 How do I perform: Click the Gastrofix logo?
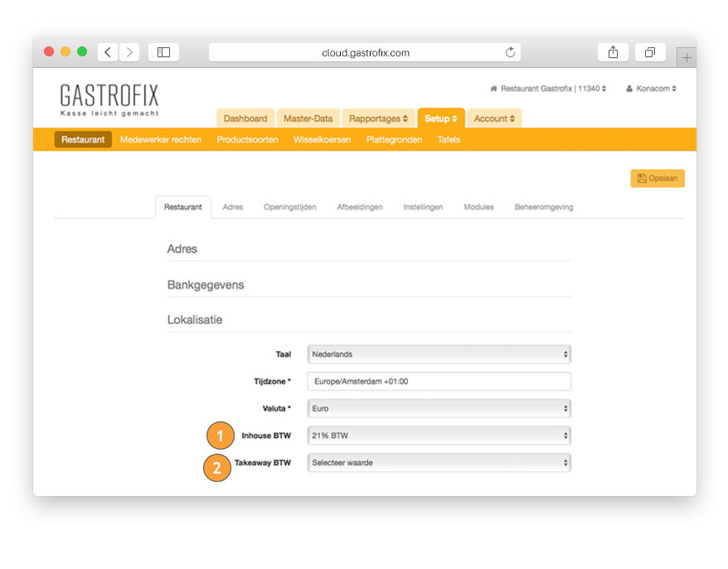(x=109, y=99)
